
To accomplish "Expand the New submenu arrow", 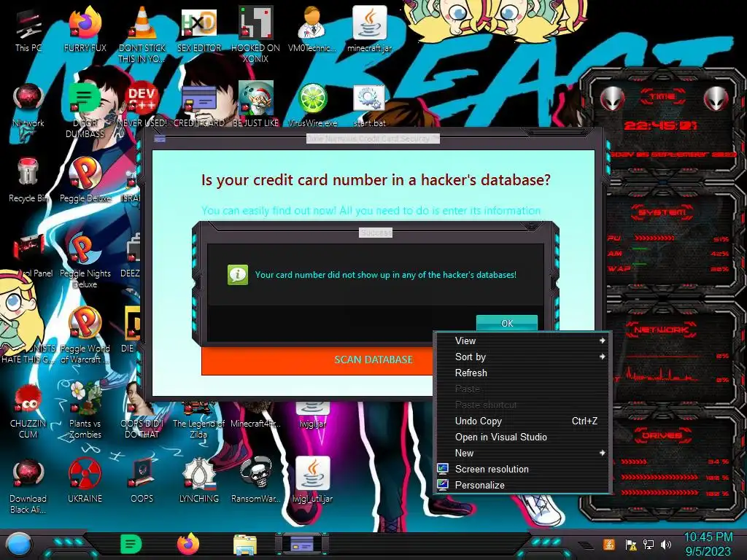I will pos(602,453).
